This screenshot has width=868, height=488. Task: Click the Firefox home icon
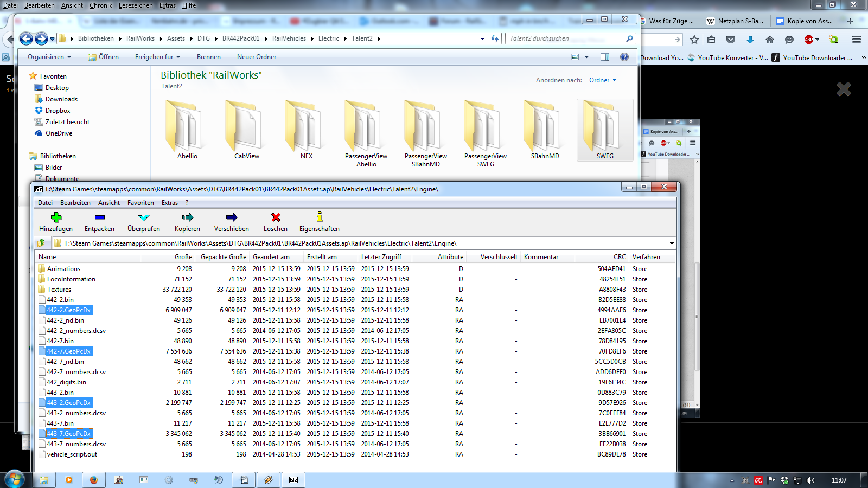(770, 40)
